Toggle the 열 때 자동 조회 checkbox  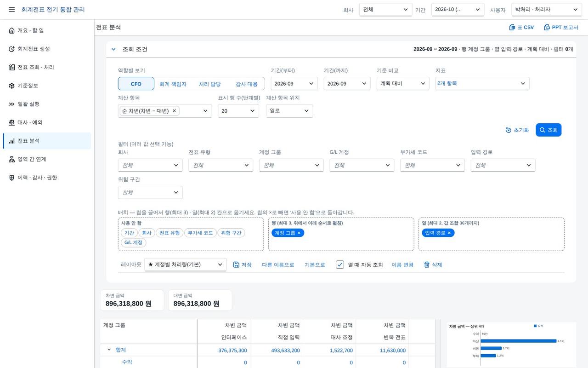[340, 264]
